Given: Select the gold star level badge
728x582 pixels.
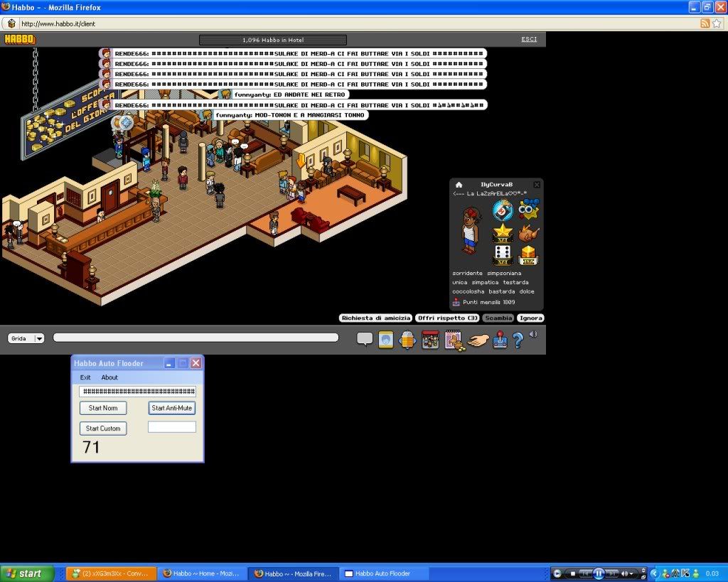Looking at the screenshot, I should 503,232.
